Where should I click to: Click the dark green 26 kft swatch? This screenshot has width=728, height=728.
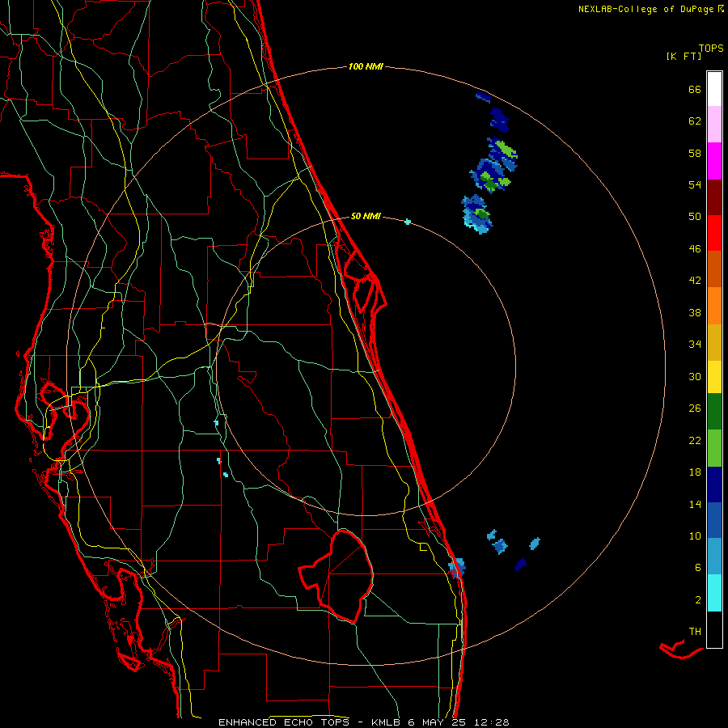click(714, 412)
